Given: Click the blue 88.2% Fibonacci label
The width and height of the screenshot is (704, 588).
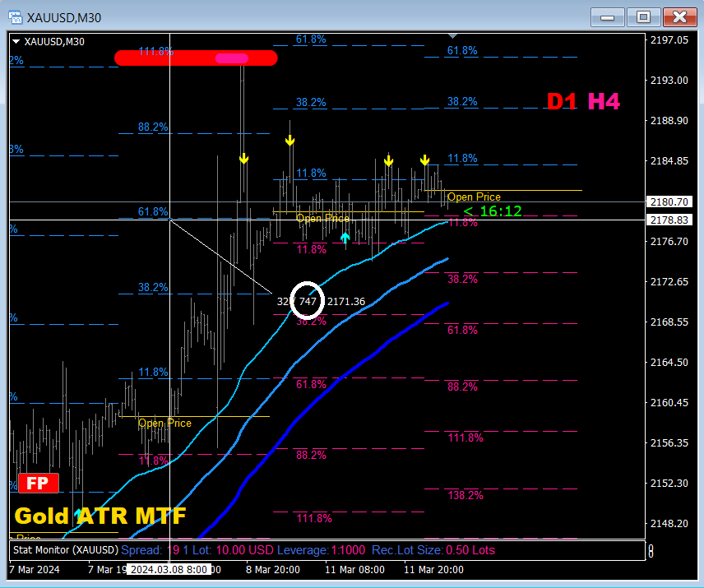Looking at the screenshot, I should pyautogui.click(x=153, y=127).
